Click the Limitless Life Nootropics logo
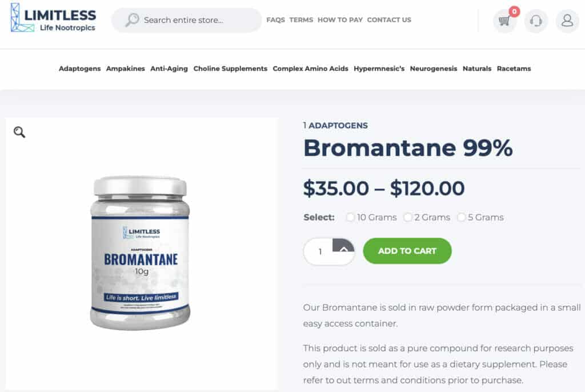The image size is (585, 392). pos(53,18)
